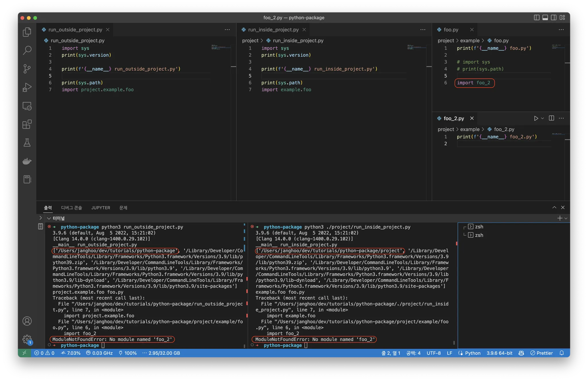The image size is (588, 381).
Task: Toggle primary sidebar layout button
Action: [x=536, y=18]
